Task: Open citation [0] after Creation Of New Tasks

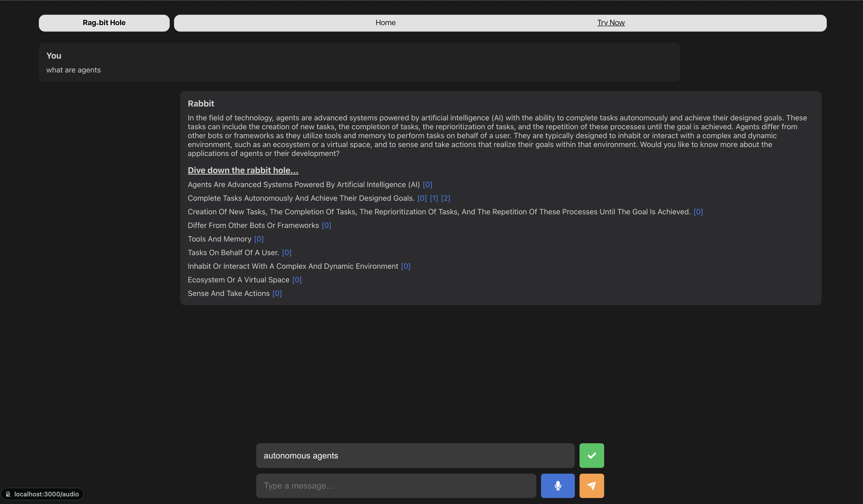Action: coord(698,212)
